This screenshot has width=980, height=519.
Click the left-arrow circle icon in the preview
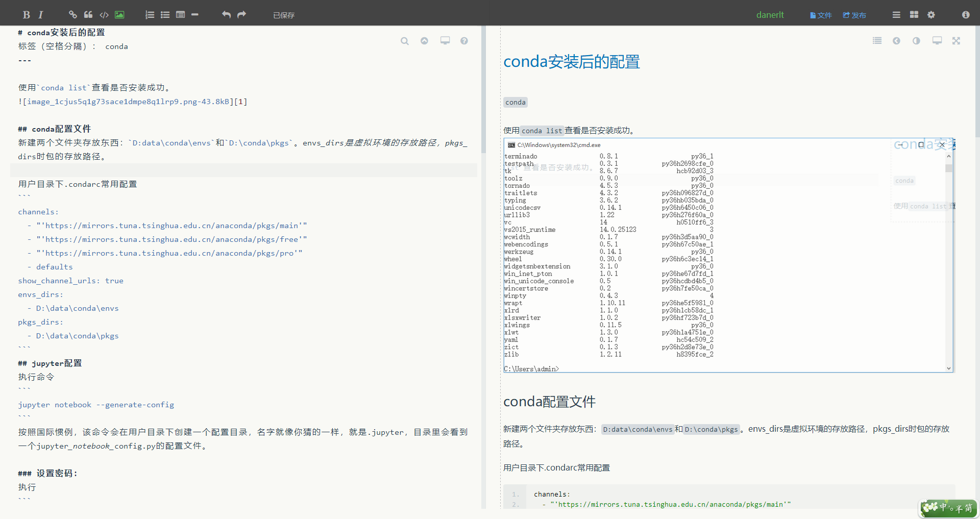pyautogui.click(x=896, y=41)
